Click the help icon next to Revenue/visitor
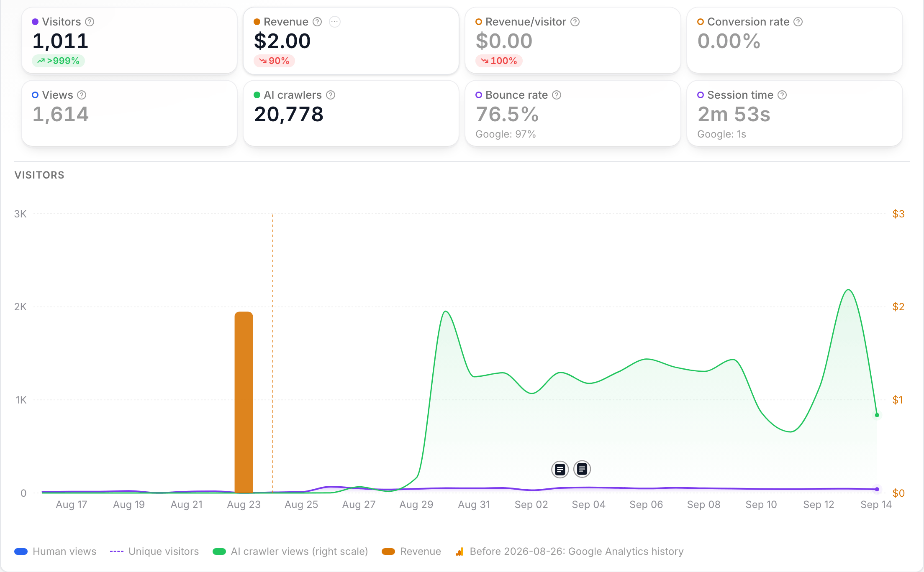The width and height of the screenshot is (924, 572). [575, 22]
